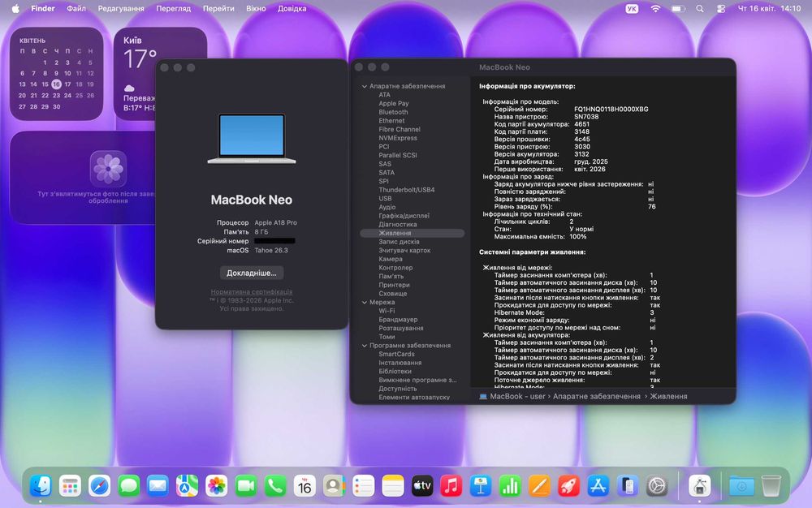Select Сховище in the sidebar
Image resolution: width=812 pixels, height=508 pixels.
click(x=392, y=294)
